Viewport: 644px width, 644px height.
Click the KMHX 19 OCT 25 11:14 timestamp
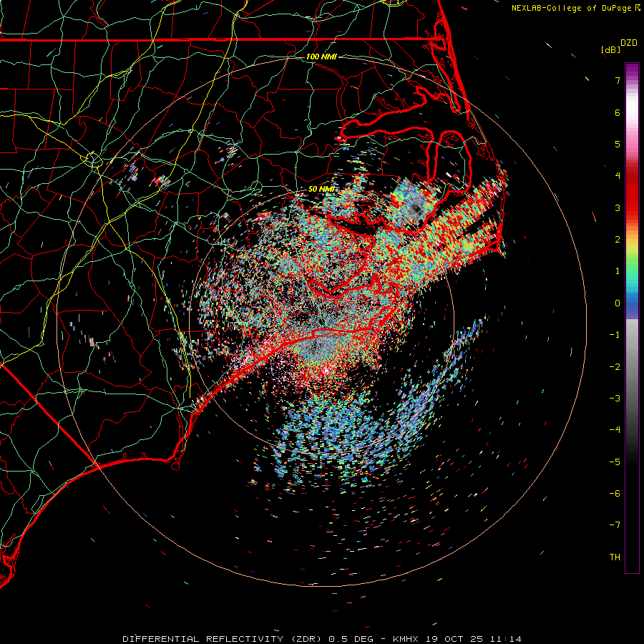457,639
